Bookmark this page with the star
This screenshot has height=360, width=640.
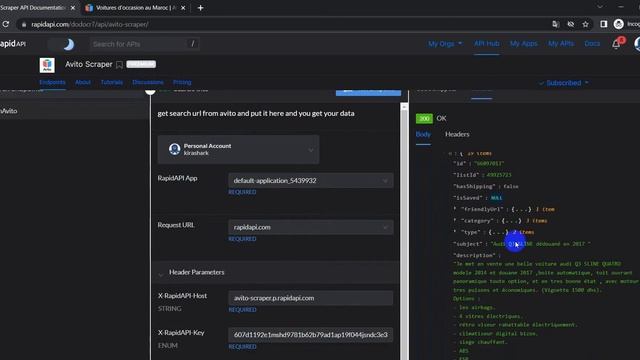pyautogui.click(x=586, y=24)
